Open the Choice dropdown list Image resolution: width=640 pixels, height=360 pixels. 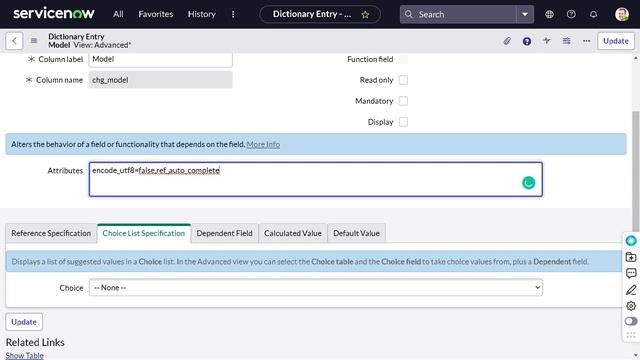(x=316, y=288)
